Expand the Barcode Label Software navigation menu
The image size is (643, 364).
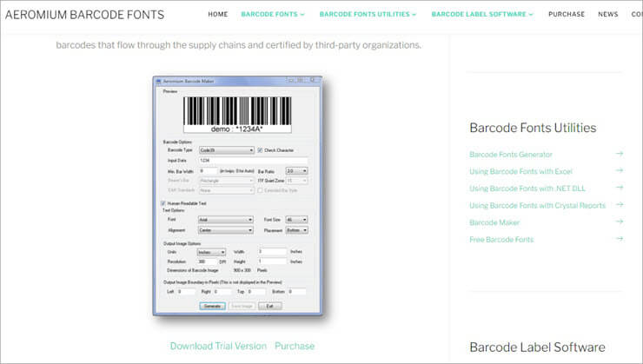[x=482, y=14]
